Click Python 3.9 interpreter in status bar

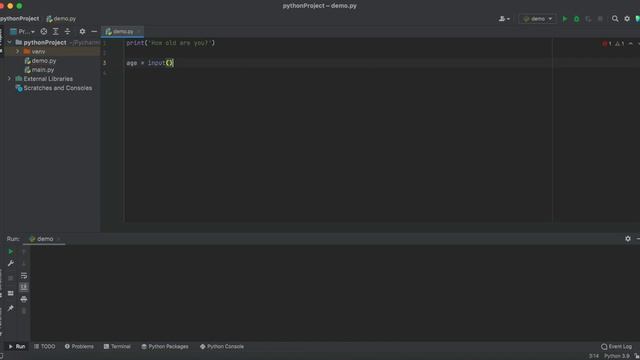coord(617,356)
